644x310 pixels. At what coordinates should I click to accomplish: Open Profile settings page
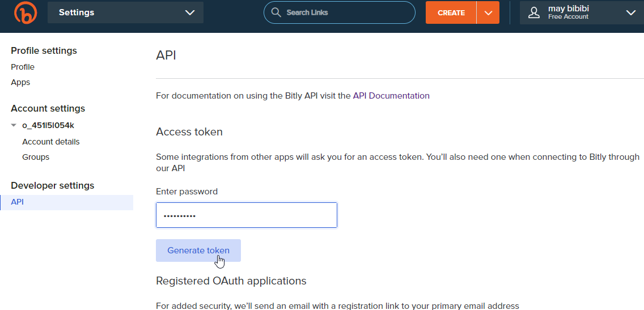[23, 67]
